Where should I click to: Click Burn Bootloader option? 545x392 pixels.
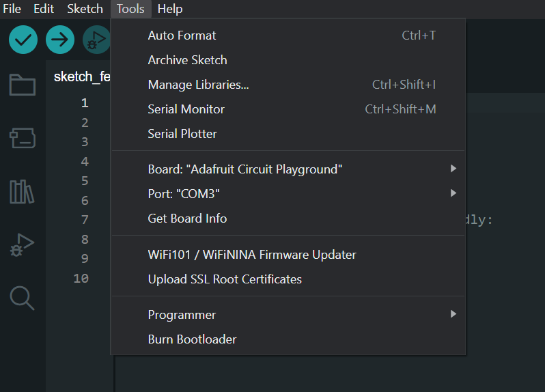[x=192, y=339]
